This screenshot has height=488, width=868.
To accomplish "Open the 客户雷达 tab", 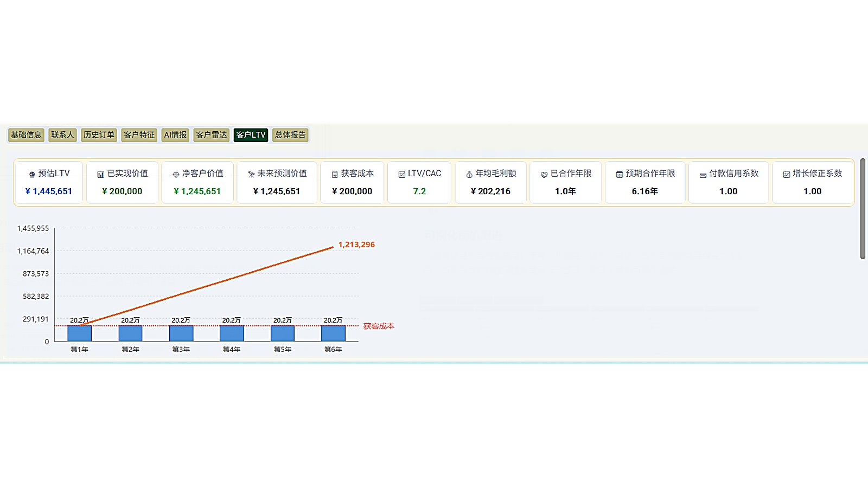I will tap(212, 135).
